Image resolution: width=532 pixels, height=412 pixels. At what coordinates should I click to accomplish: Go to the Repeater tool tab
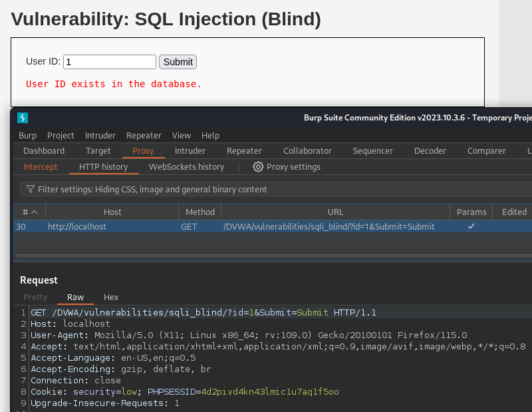[244, 151]
